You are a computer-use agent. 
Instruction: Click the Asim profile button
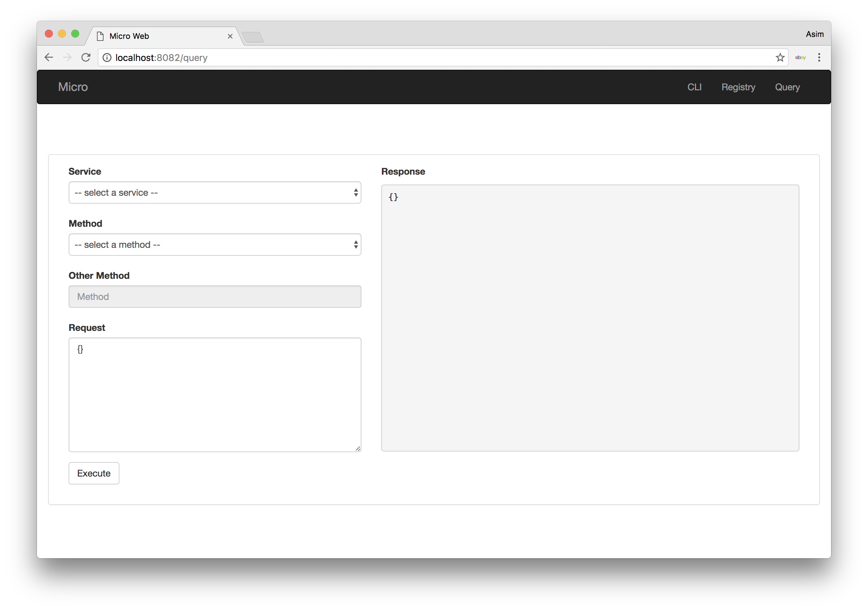[x=814, y=34]
